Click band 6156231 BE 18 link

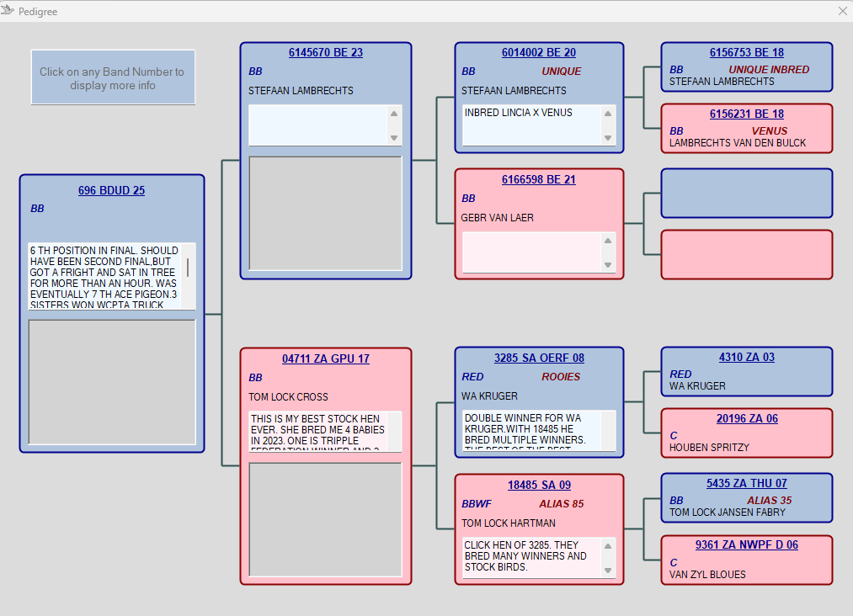click(746, 114)
